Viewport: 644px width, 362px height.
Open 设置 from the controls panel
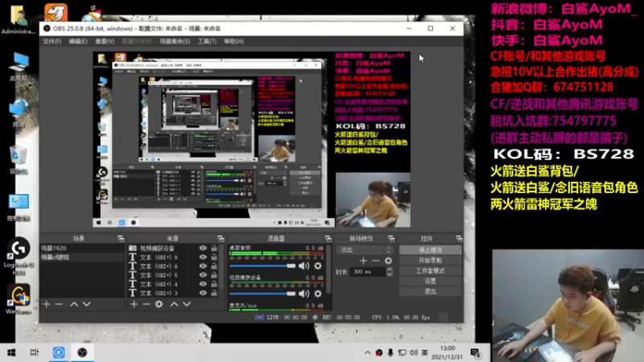coord(430,281)
